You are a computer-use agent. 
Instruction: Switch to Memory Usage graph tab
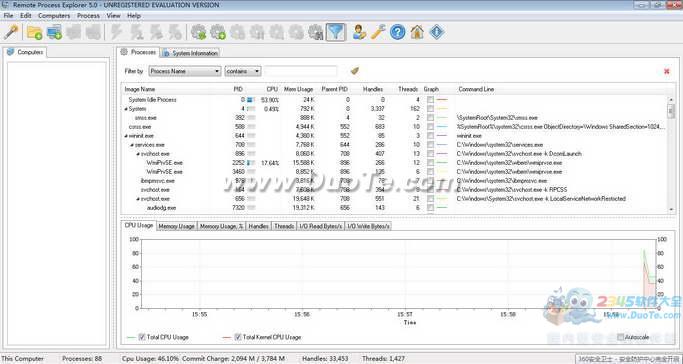coord(176,226)
